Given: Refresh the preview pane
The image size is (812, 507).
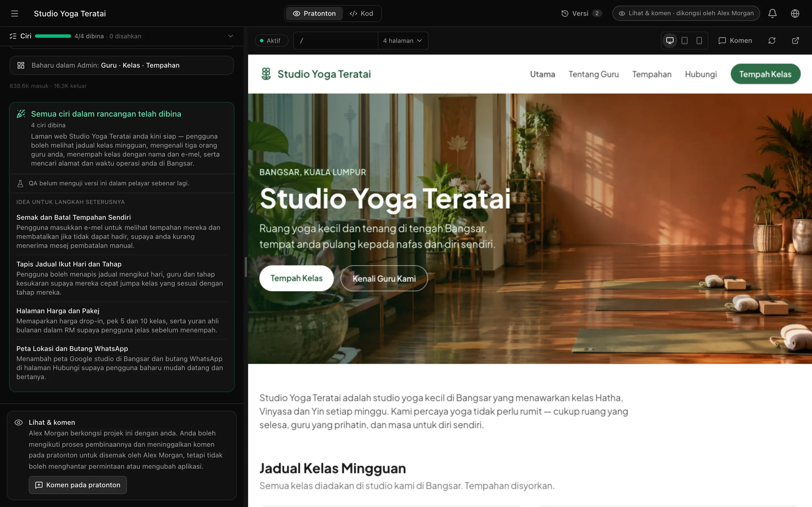Looking at the screenshot, I should [772, 41].
